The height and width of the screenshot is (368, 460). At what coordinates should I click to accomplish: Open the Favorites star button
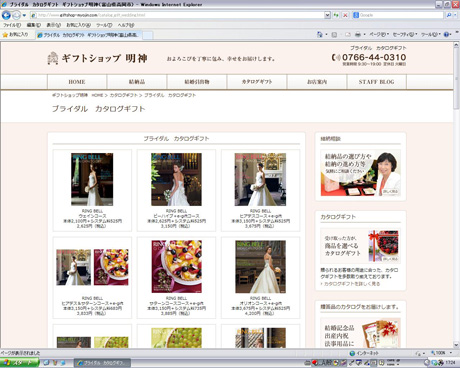tap(15, 34)
